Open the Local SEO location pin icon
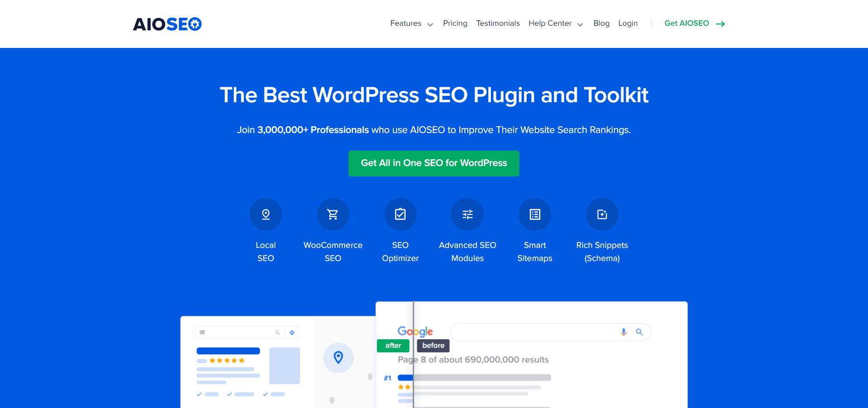 (x=266, y=214)
